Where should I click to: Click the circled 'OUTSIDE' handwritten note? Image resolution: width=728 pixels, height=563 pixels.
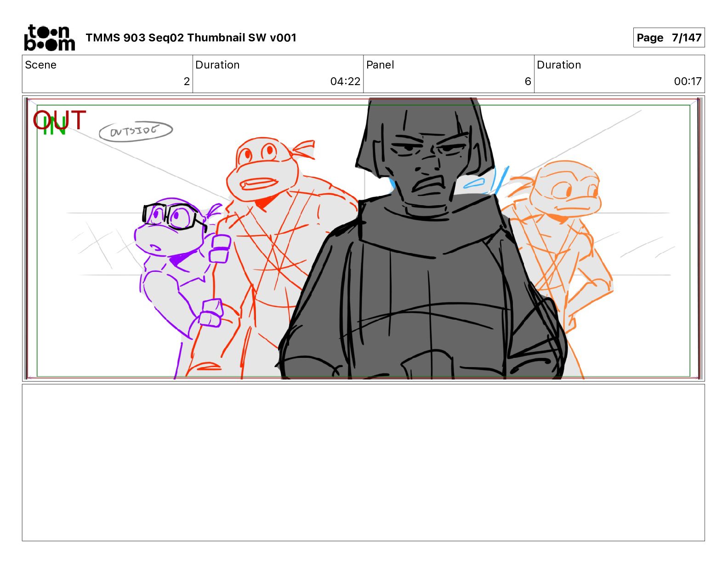point(136,131)
